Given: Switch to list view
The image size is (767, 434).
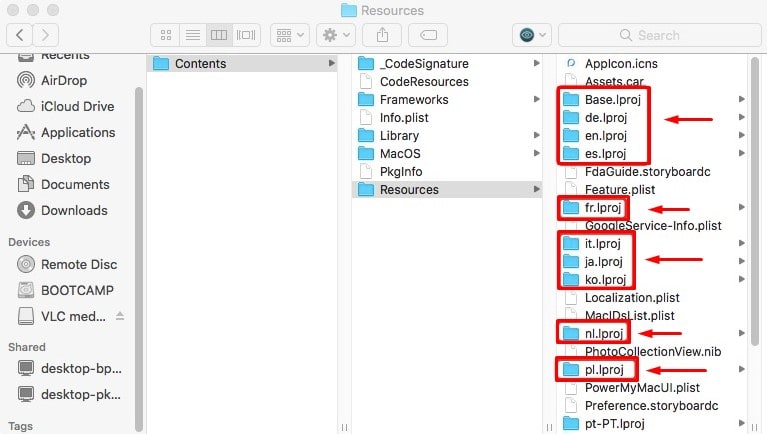Looking at the screenshot, I should (x=193, y=35).
